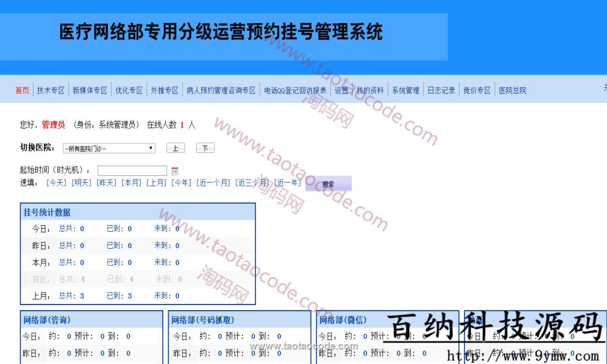Click the [今天] quick-fill link
This screenshot has width=607, height=364.
[56, 183]
